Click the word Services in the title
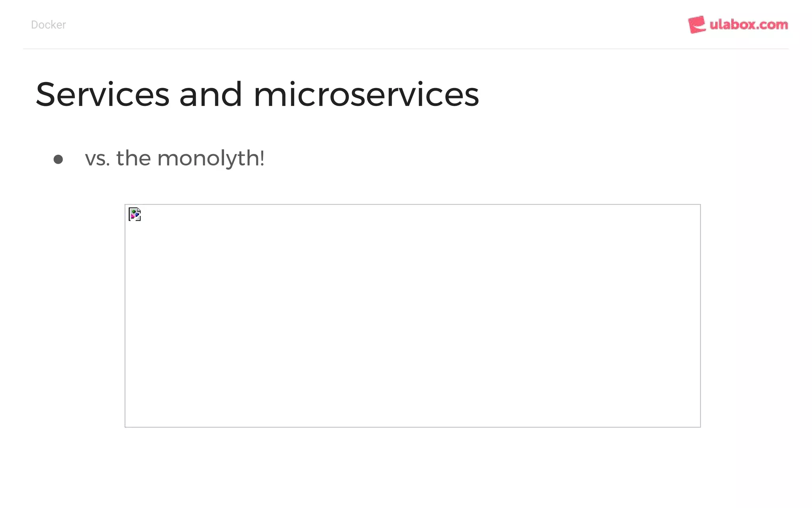Image resolution: width=812 pixels, height=508 pixels. tap(103, 94)
